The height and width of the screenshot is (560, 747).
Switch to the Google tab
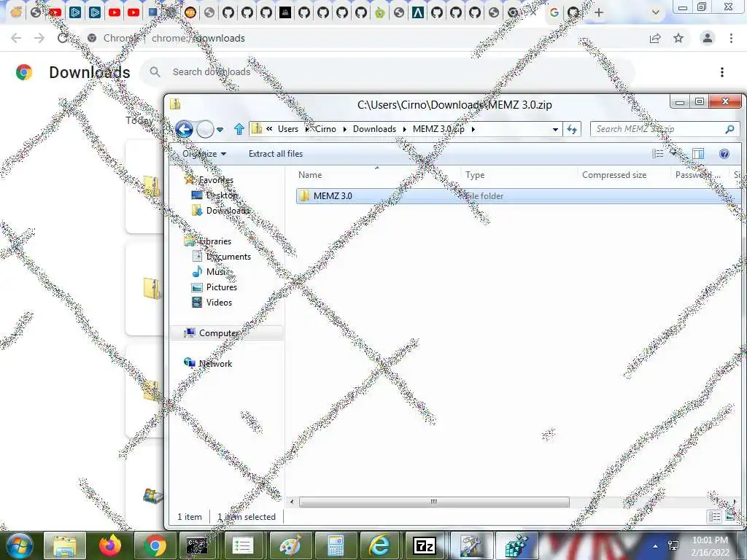coord(554,12)
